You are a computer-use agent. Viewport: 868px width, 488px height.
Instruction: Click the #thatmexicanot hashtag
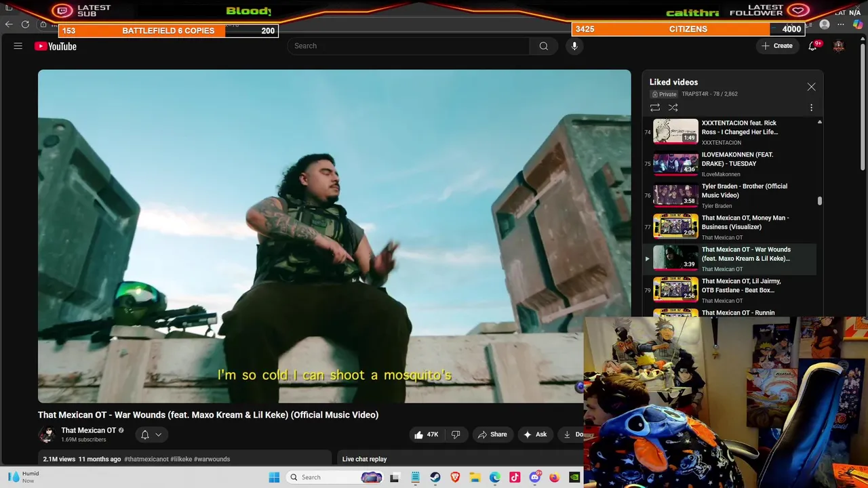point(146,459)
